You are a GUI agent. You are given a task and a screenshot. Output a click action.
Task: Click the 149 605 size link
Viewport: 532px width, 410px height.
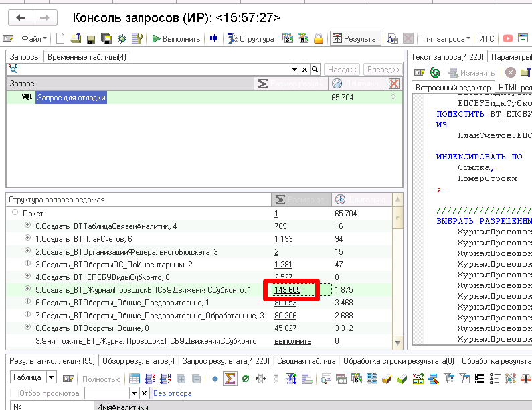point(287,289)
